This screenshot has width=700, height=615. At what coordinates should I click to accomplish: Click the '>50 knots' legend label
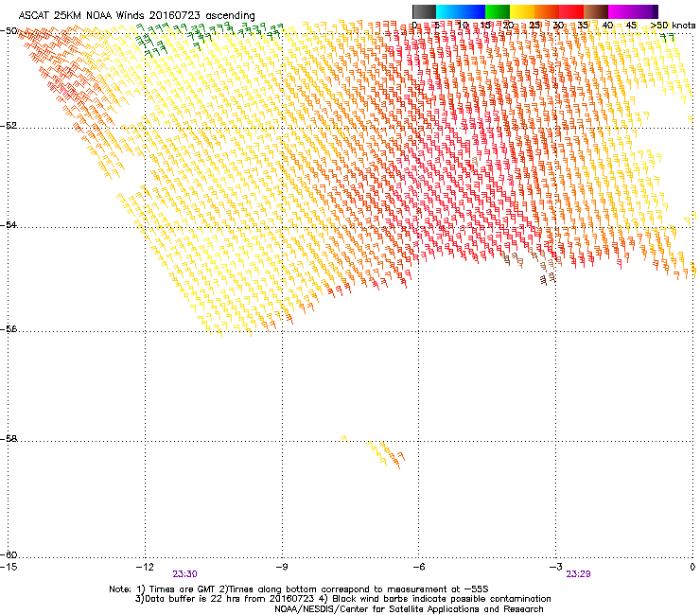[673, 25]
